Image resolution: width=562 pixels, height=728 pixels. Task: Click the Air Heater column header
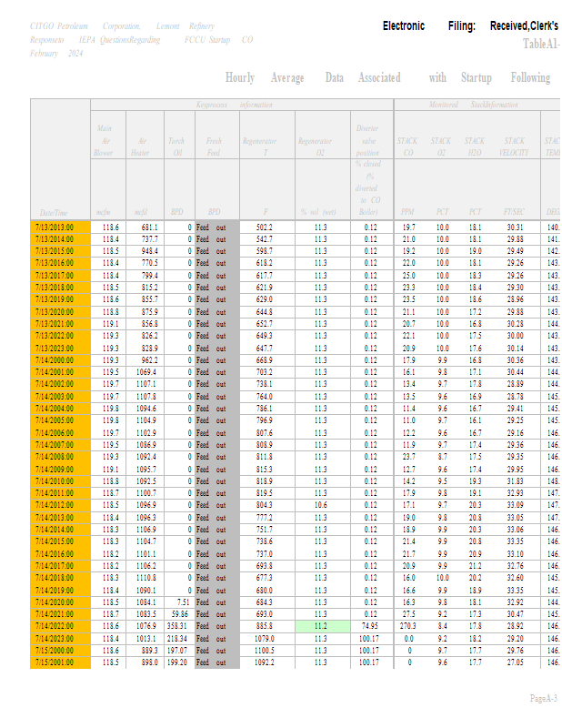pyautogui.click(x=142, y=147)
